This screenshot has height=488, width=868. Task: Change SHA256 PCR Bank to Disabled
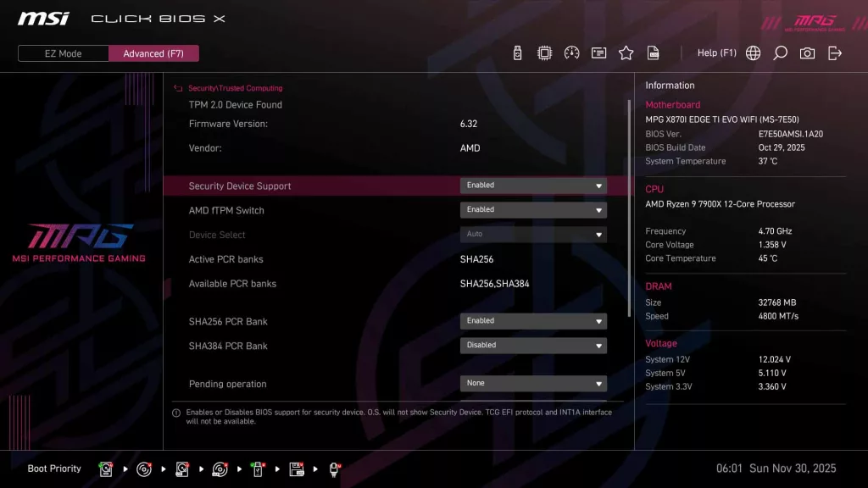pyautogui.click(x=533, y=320)
